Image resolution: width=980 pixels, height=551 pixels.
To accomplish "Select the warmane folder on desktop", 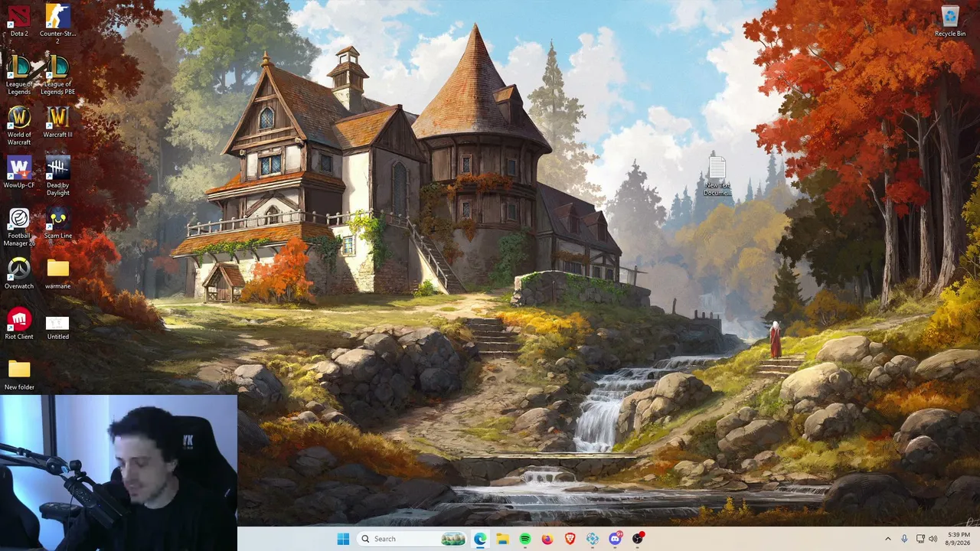I will click(57, 274).
